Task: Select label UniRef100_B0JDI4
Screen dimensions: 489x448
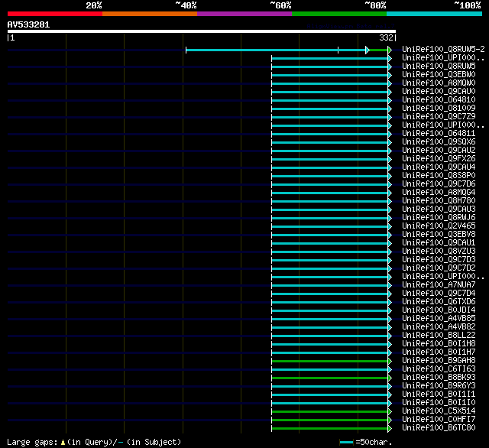Action: pos(439,310)
